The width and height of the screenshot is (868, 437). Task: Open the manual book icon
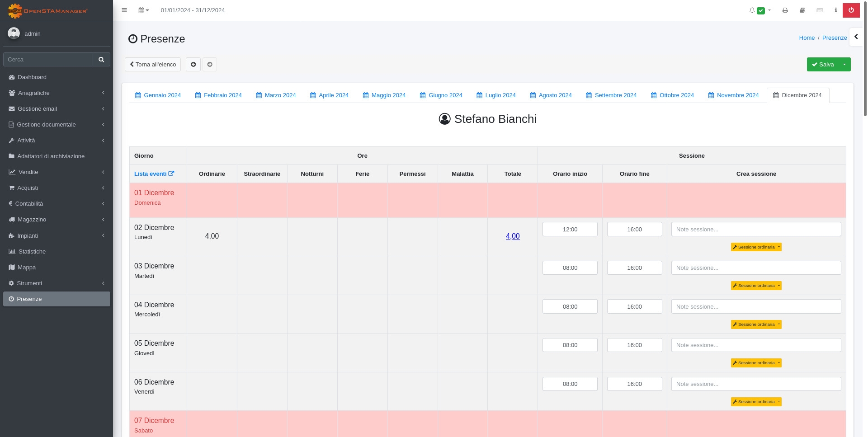click(x=802, y=10)
